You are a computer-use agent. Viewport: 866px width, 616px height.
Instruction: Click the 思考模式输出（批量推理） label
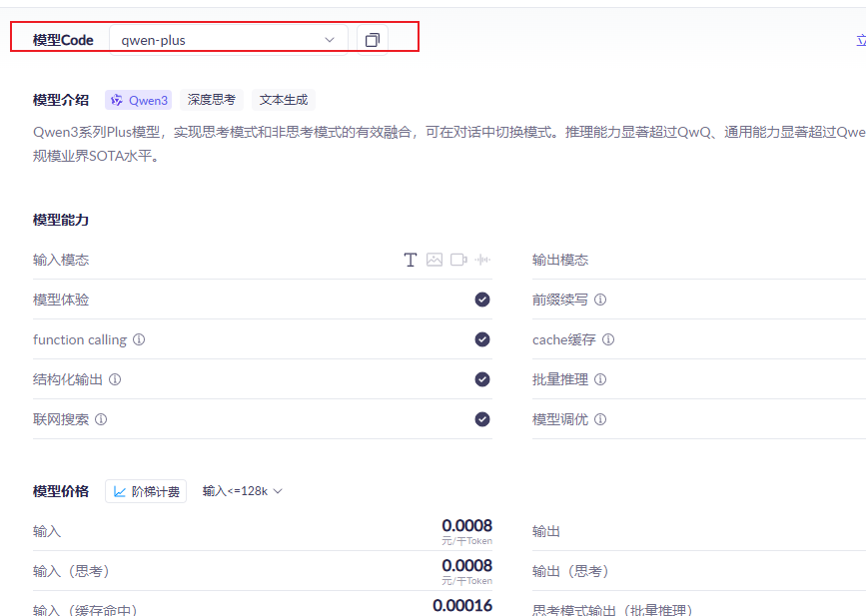point(613,610)
